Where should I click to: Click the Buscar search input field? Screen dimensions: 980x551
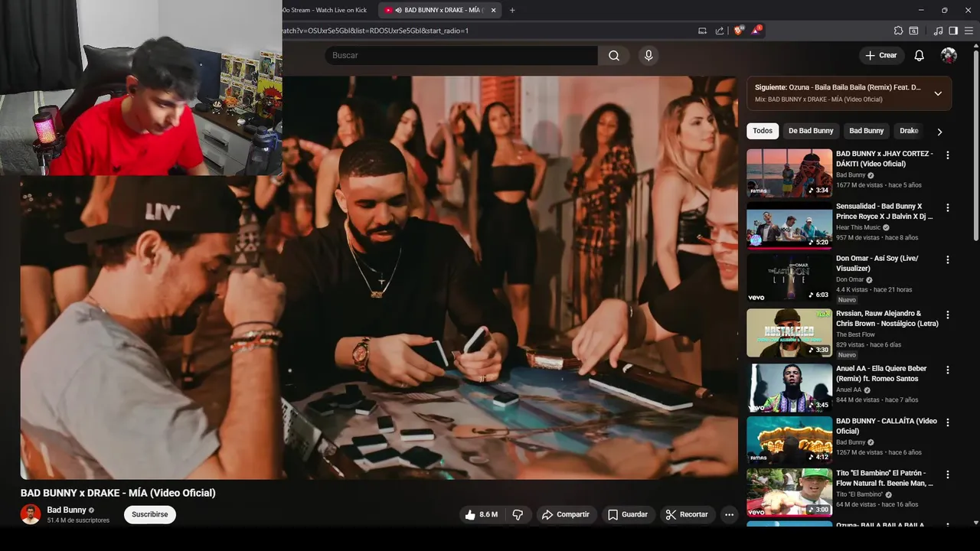(x=461, y=55)
